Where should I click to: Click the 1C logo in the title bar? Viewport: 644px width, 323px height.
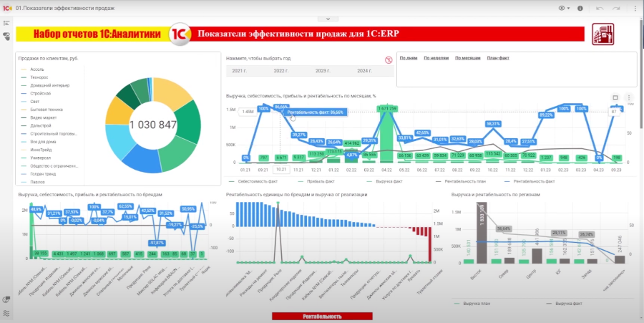click(x=7, y=8)
